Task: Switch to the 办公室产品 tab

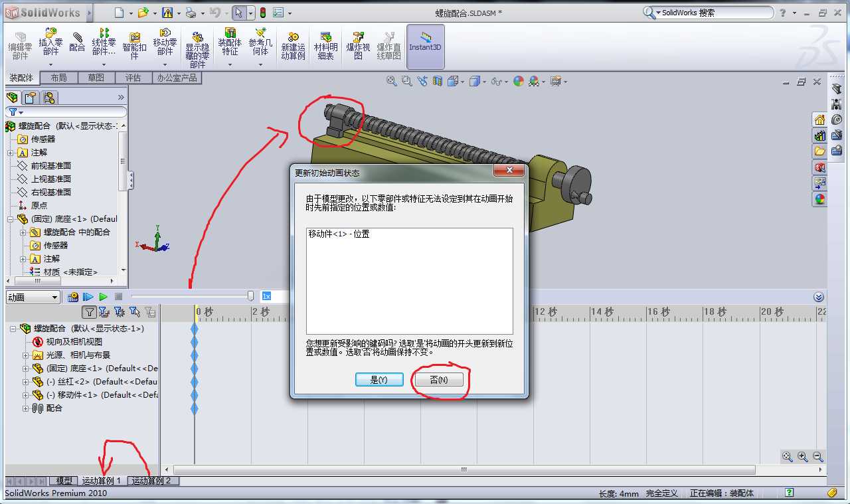Action: [177, 78]
